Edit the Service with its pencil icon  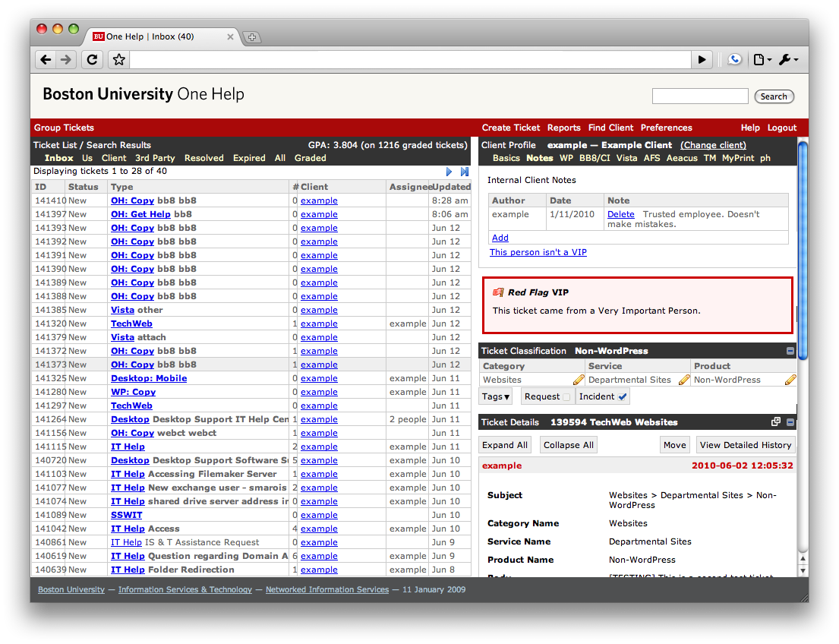point(684,380)
